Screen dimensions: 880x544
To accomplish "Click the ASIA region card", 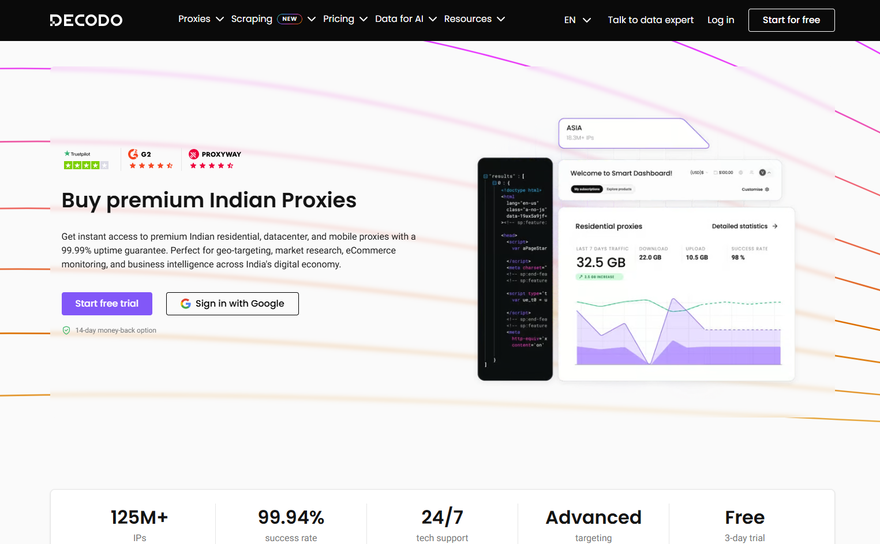I will tap(633, 134).
